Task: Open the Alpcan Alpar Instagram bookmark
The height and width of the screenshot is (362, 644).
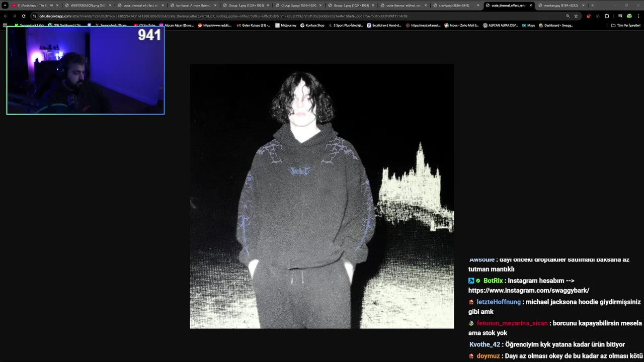Action: pos(177,25)
